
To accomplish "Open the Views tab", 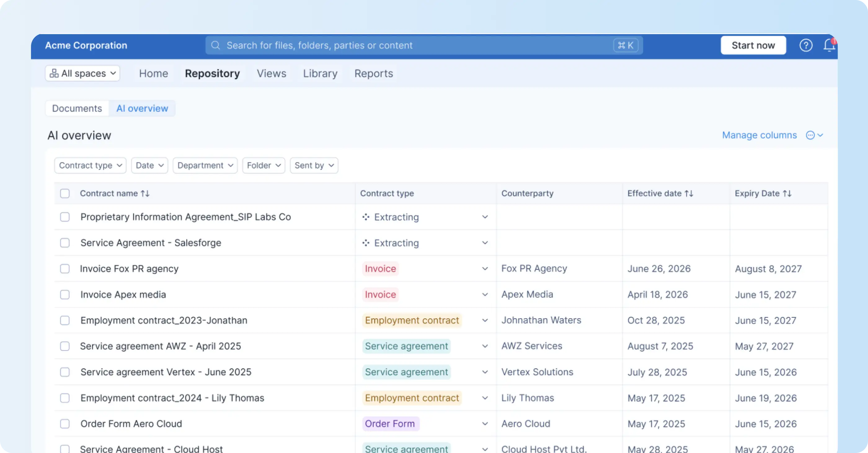I will pos(272,74).
